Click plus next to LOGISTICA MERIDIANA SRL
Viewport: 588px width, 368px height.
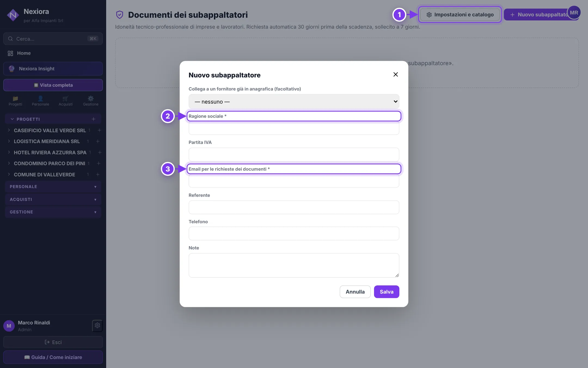pyautogui.click(x=98, y=141)
